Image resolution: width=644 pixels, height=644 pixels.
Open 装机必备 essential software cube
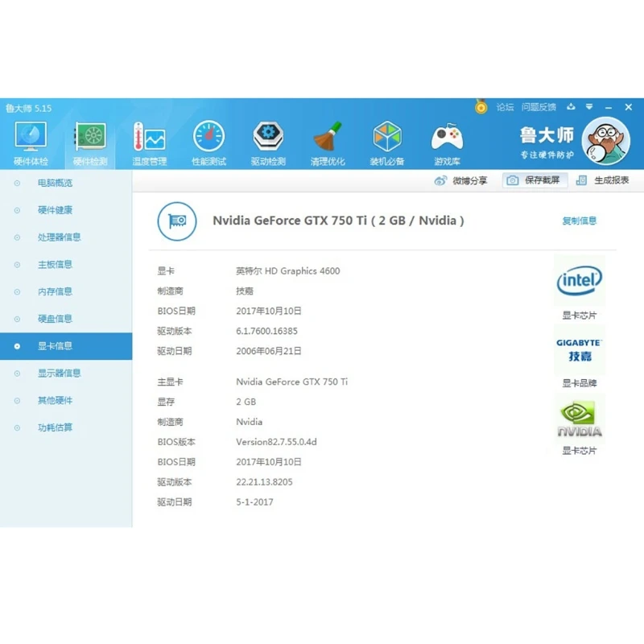coord(387,143)
